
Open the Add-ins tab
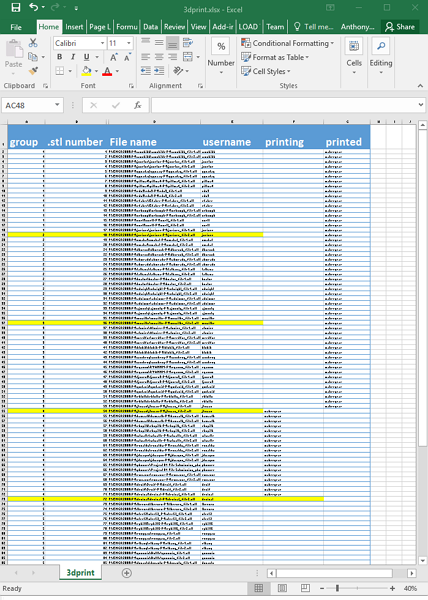pyautogui.click(x=223, y=27)
